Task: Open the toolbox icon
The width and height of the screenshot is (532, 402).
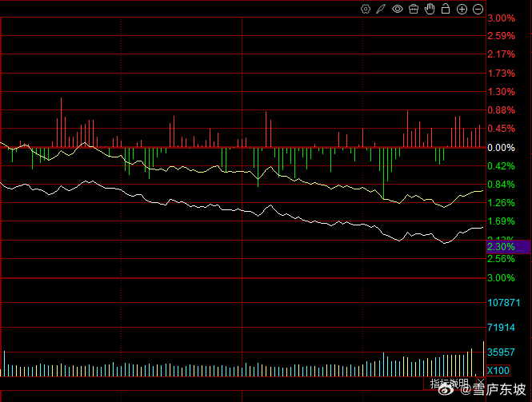Action: click(x=414, y=9)
